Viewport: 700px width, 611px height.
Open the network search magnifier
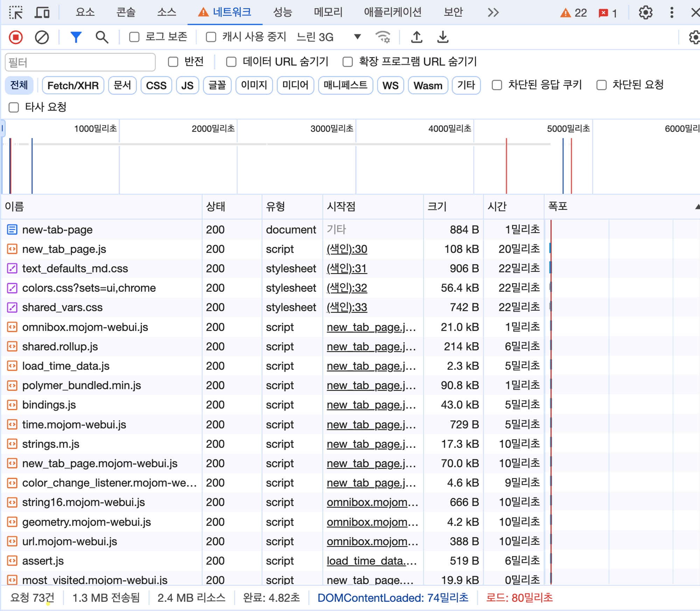coord(101,37)
